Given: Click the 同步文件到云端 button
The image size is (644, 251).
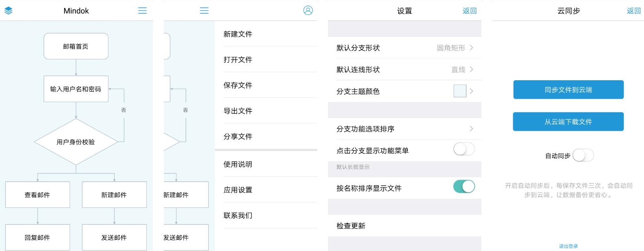Looking at the screenshot, I should (x=568, y=90).
